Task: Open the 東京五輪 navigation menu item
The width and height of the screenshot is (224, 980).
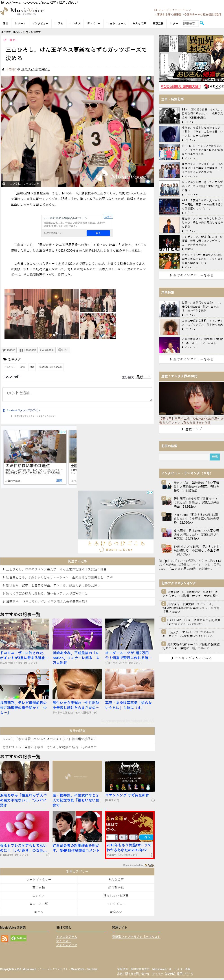Action: pyautogui.click(x=158, y=23)
